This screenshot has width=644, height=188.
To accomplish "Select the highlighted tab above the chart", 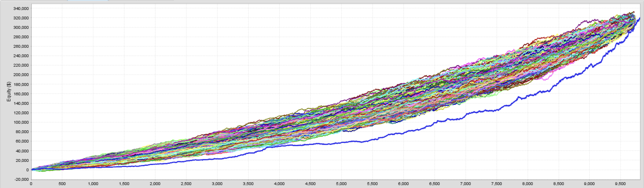I will tap(88, 0).
